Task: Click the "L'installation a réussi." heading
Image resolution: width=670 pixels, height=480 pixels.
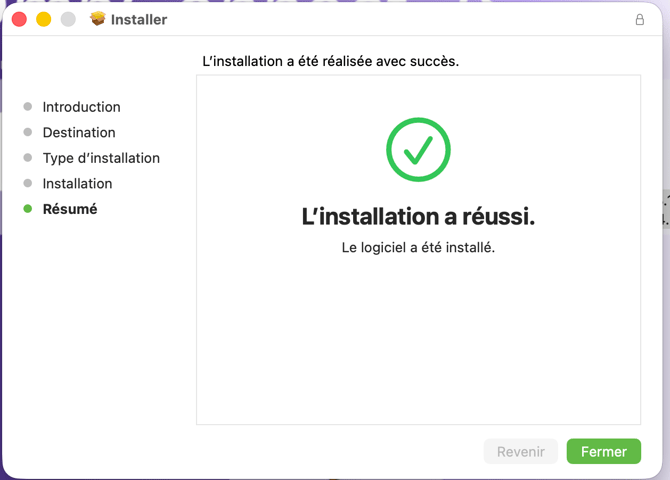Action: coord(418,216)
